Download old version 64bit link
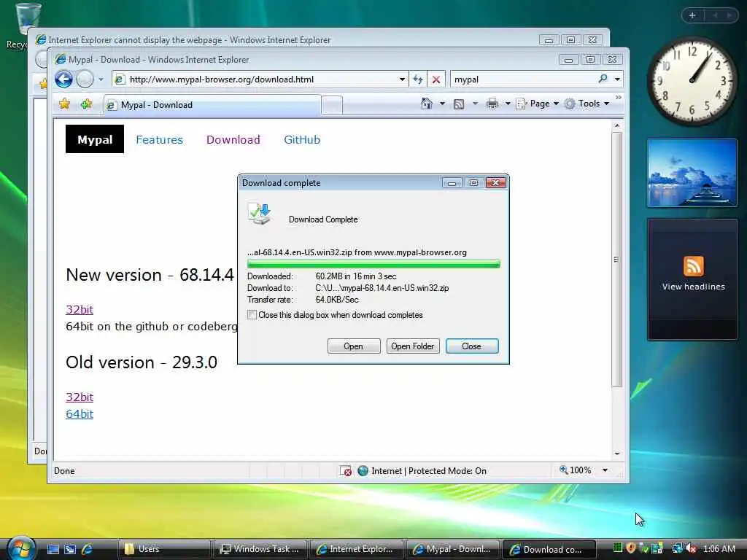Viewport: 747px width, 560px height. tap(80, 414)
